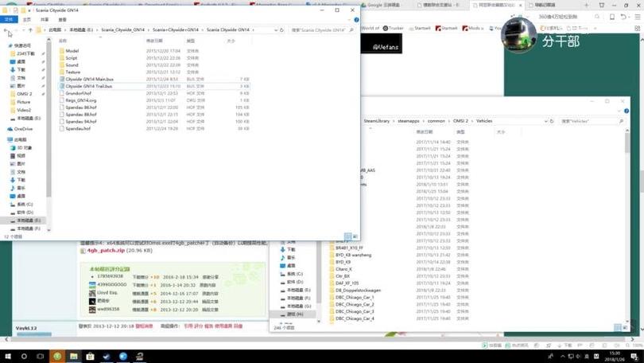The image size is (644, 363).
Task: Select Spandau.hof file
Action: pos(78,129)
